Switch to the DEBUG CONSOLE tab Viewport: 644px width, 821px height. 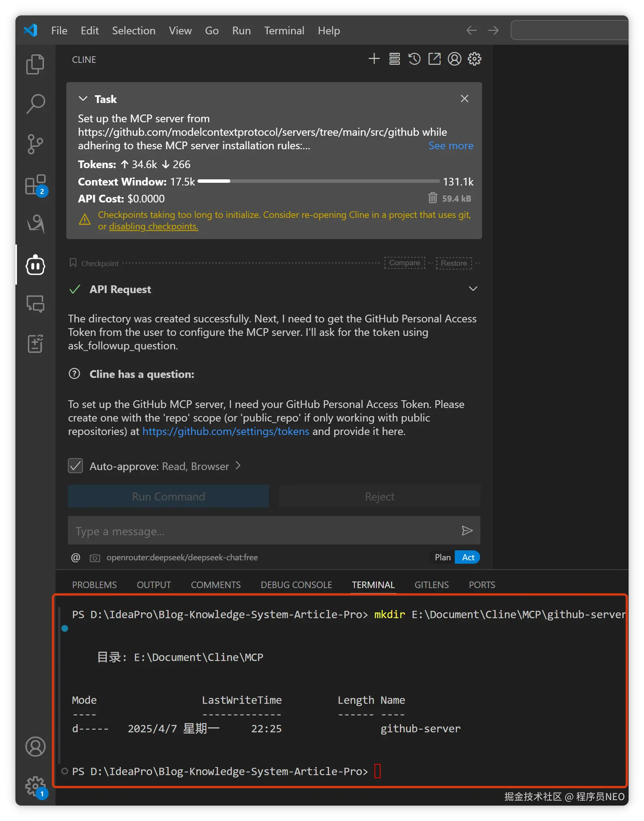click(296, 585)
